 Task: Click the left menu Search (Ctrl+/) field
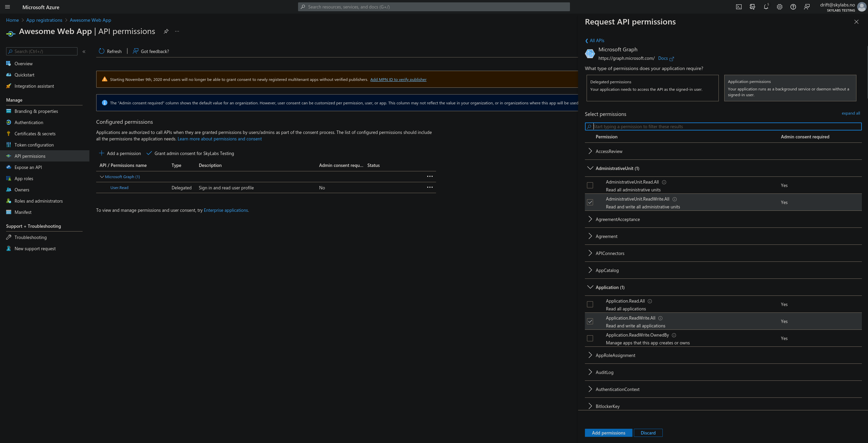click(42, 51)
